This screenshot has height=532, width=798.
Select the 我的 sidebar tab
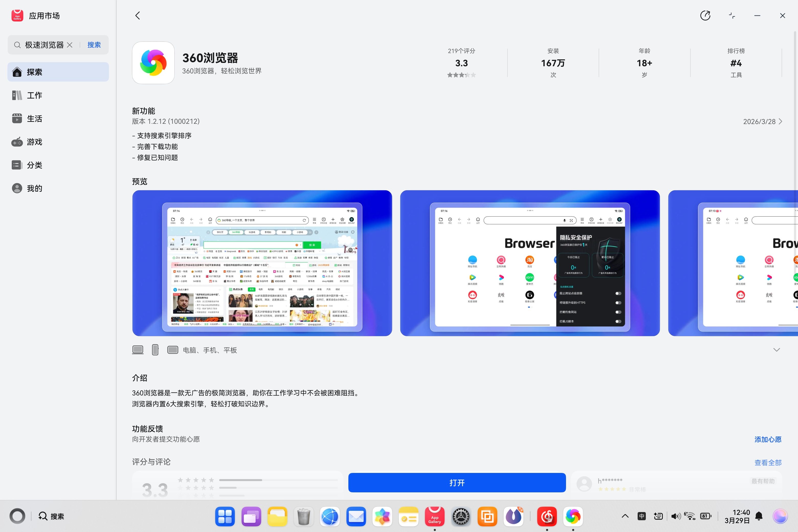point(58,188)
